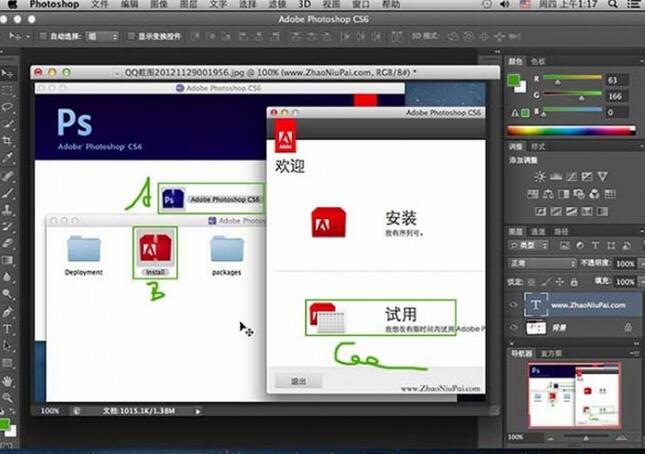Image resolution: width=645 pixels, height=454 pixels.
Task: Switch to the Channels tab
Action: click(538, 232)
